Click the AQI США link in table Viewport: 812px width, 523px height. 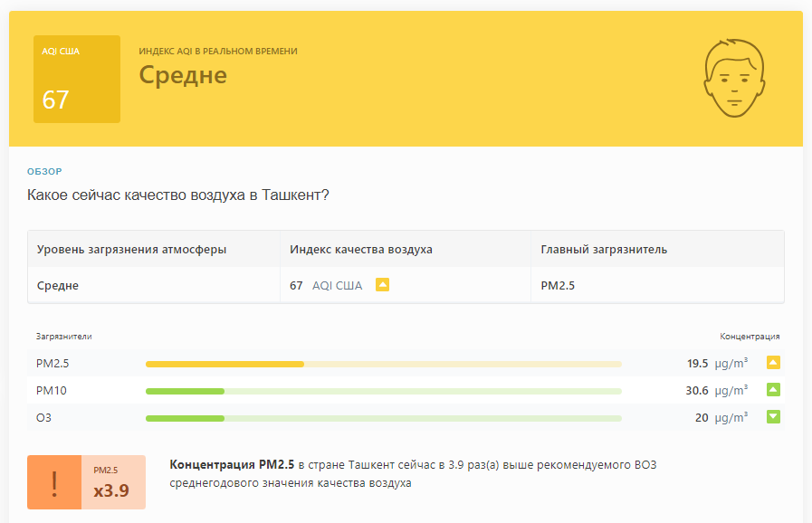pos(337,286)
